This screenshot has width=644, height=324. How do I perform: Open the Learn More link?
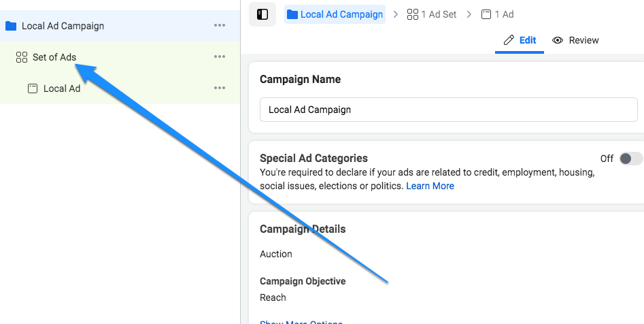[430, 186]
